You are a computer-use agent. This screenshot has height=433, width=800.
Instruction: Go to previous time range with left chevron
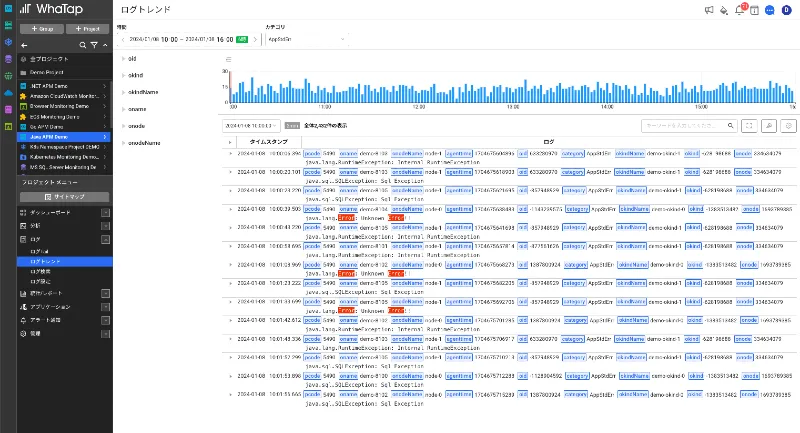(x=123, y=39)
